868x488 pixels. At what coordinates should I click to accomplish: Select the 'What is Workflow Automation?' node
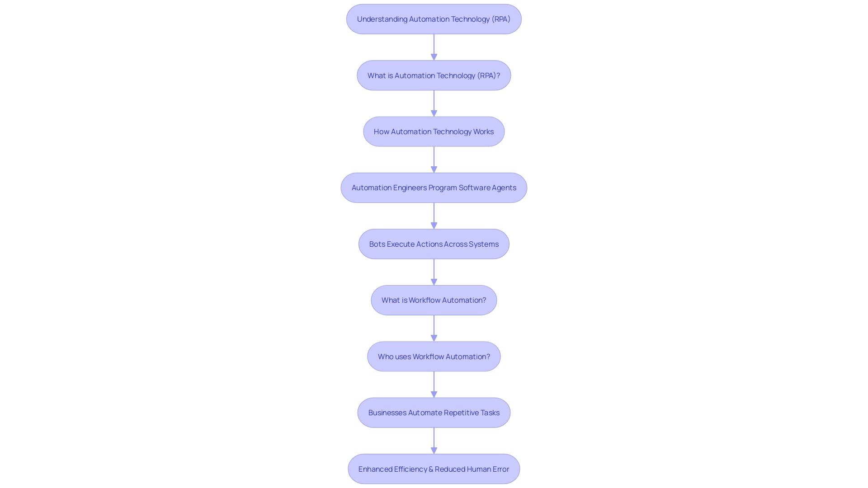pos(434,300)
